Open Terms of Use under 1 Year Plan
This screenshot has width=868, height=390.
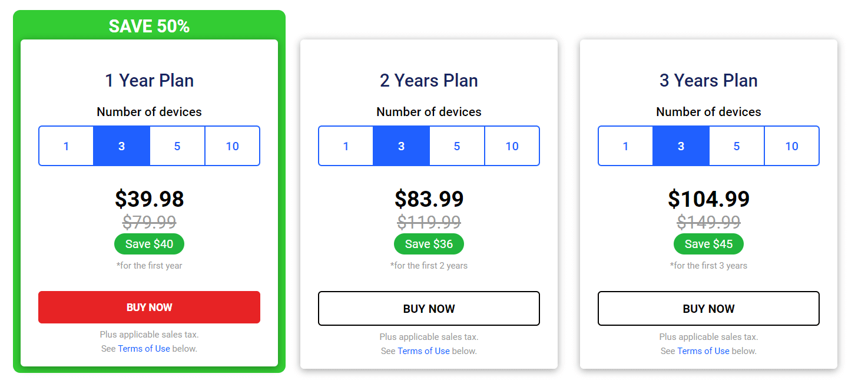click(x=144, y=349)
